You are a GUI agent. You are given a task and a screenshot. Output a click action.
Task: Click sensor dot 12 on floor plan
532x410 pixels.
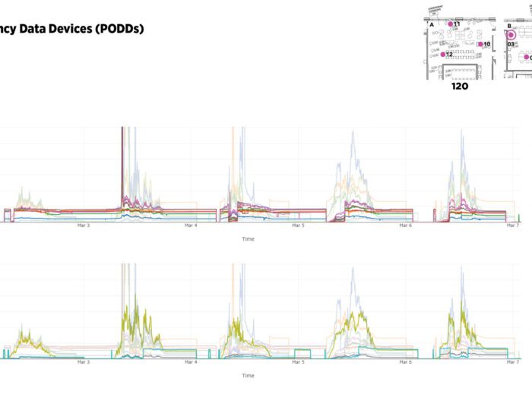(x=443, y=55)
